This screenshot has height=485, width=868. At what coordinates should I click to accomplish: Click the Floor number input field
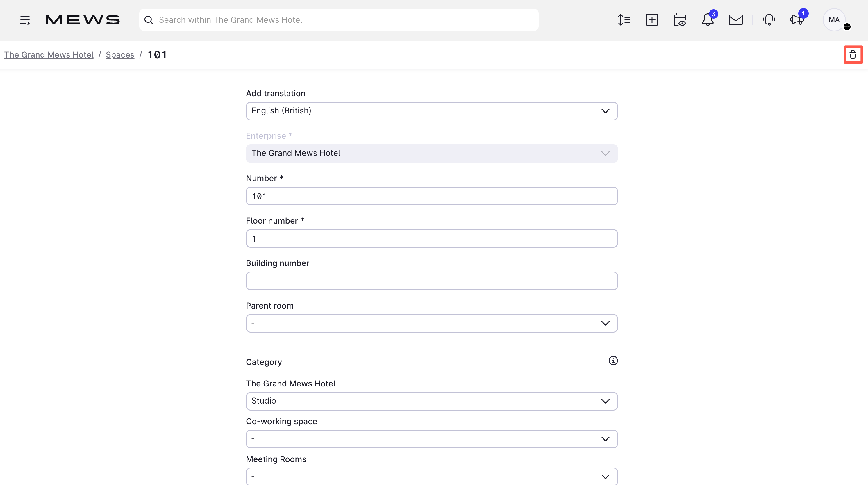(x=432, y=238)
